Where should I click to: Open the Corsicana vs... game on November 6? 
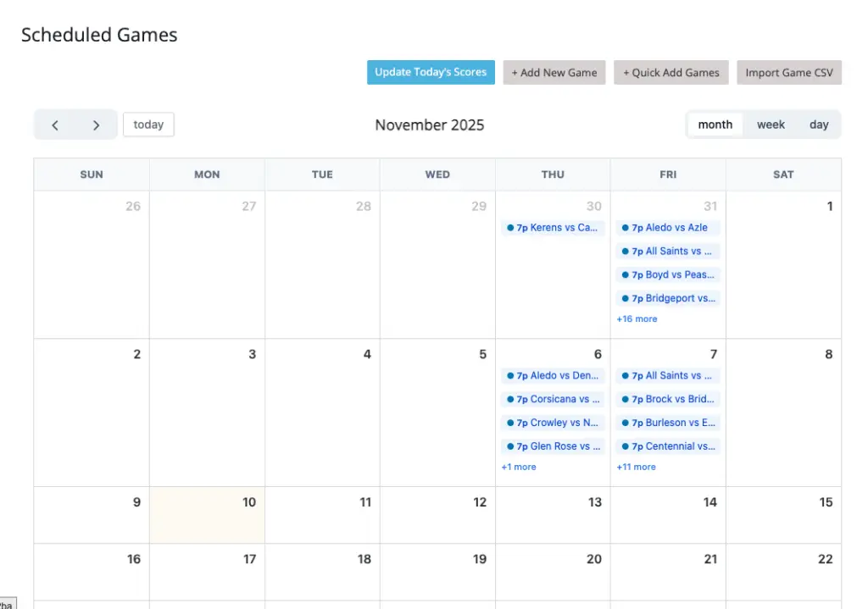[x=553, y=399]
